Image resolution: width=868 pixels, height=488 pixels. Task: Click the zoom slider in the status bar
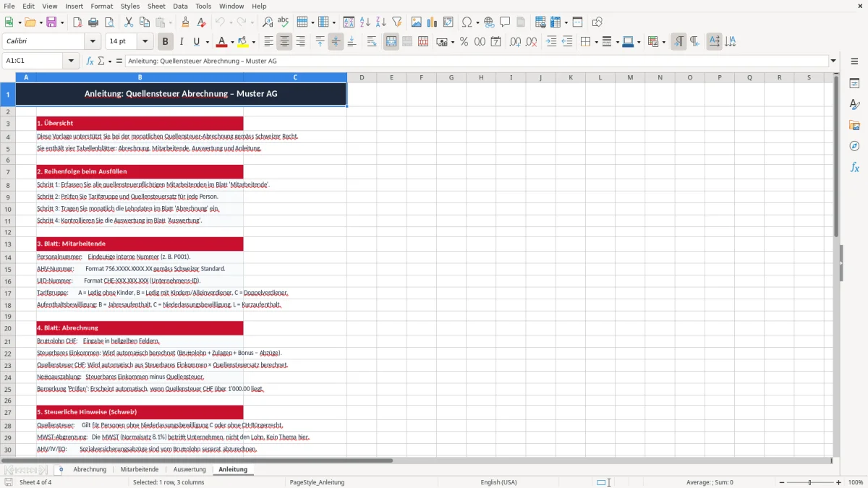pyautogui.click(x=810, y=482)
